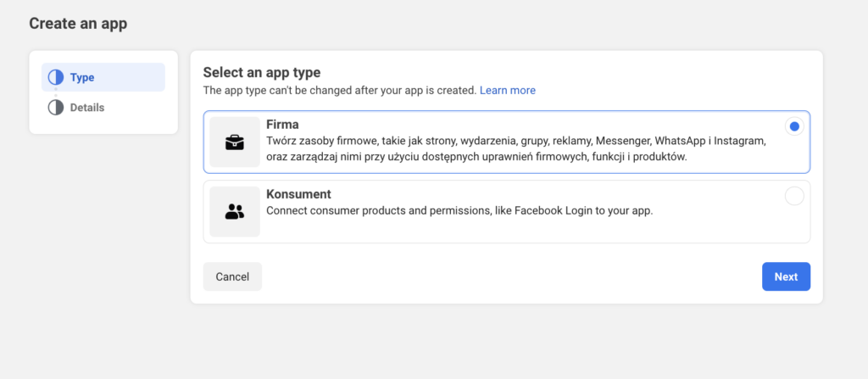Image resolution: width=868 pixels, height=379 pixels.
Task: Click the connector dot between Type and Details
Action: (x=56, y=92)
